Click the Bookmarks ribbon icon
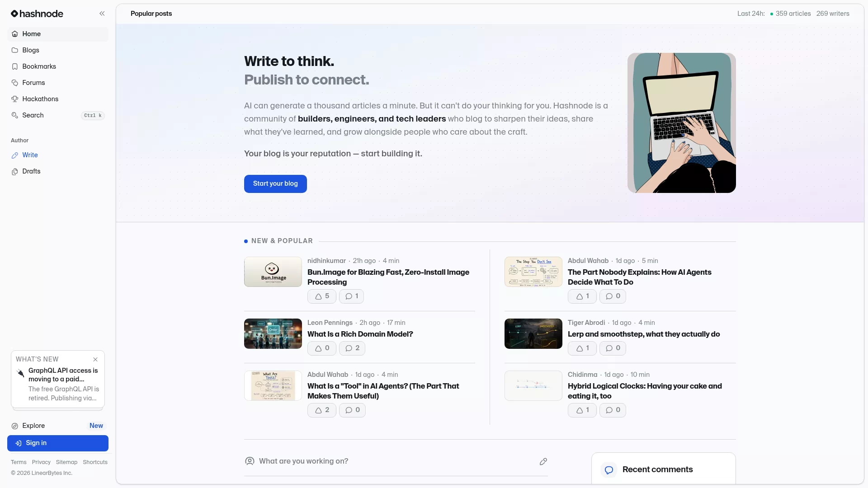The height and width of the screenshot is (488, 868). (15, 66)
